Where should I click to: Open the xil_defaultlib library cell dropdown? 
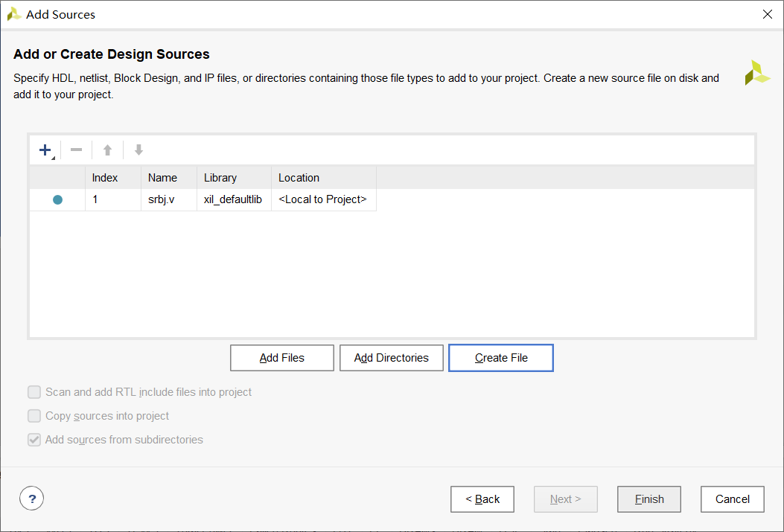click(x=233, y=199)
